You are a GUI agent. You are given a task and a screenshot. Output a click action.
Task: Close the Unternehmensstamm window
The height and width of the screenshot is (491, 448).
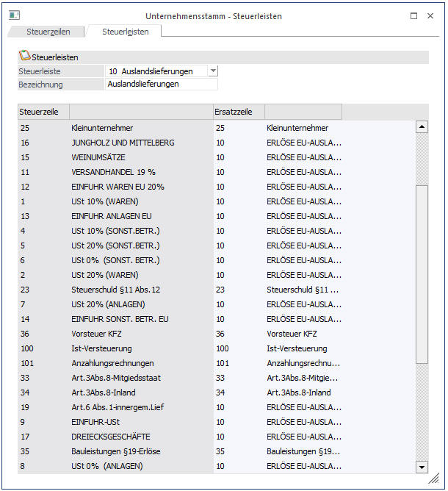[x=433, y=15]
